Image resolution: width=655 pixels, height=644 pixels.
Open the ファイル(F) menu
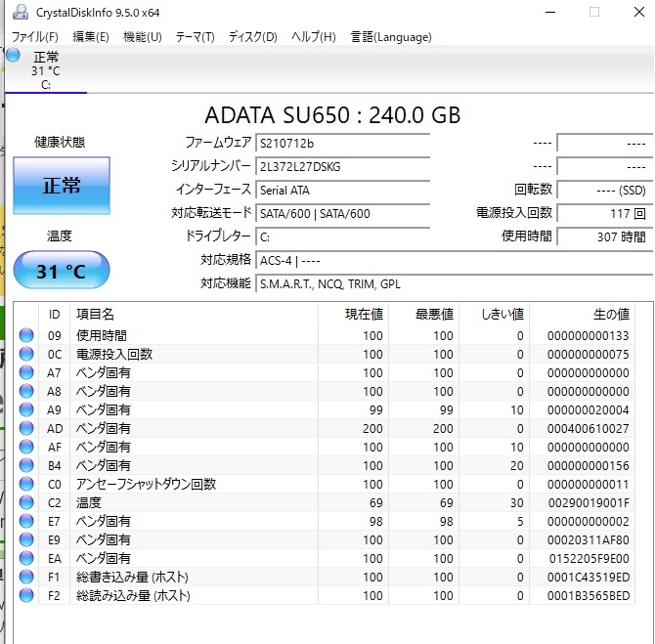(34, 37)
